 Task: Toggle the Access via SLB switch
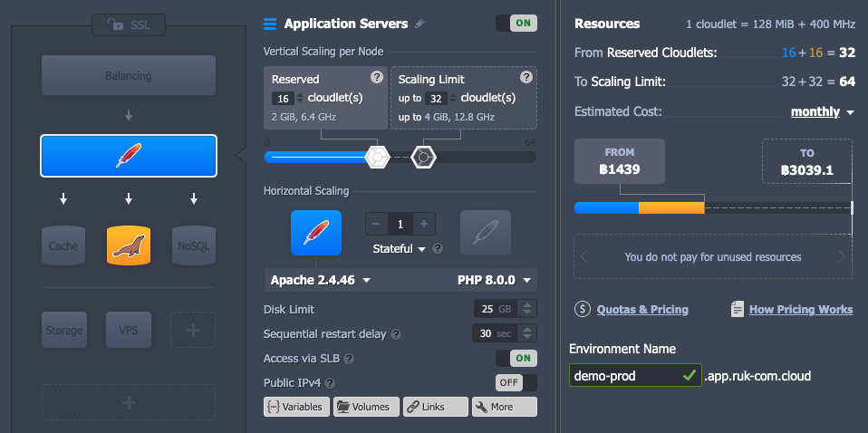[x=516, y=358]
